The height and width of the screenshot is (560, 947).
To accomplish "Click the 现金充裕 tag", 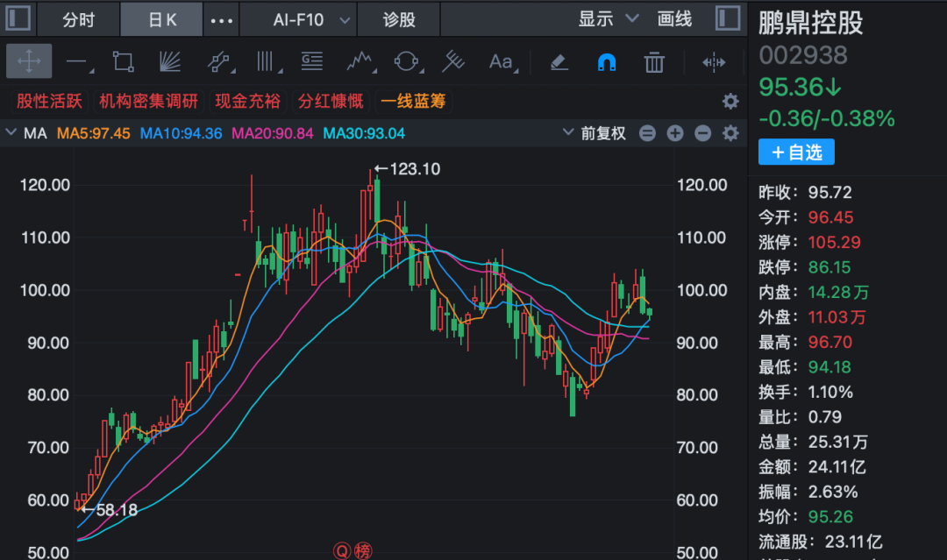I will [x=247, y=101].
